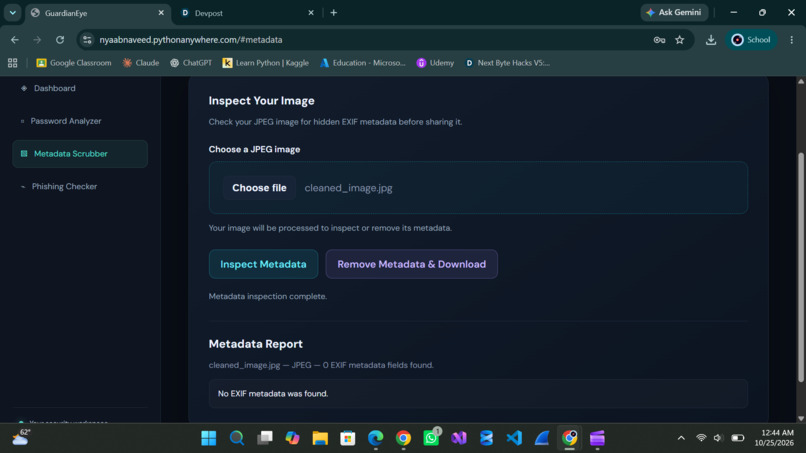806x453 pixels.
Task: Click the address bar URL
Action: (191, 40)
